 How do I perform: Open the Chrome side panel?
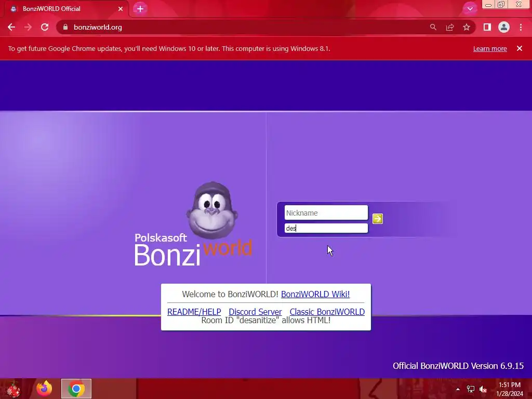point(487,27)
